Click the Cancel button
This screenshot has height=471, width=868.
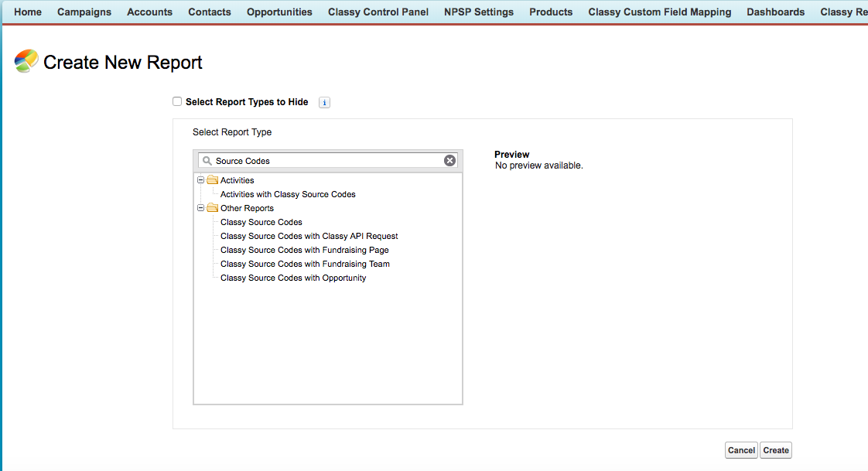point(741,450)
